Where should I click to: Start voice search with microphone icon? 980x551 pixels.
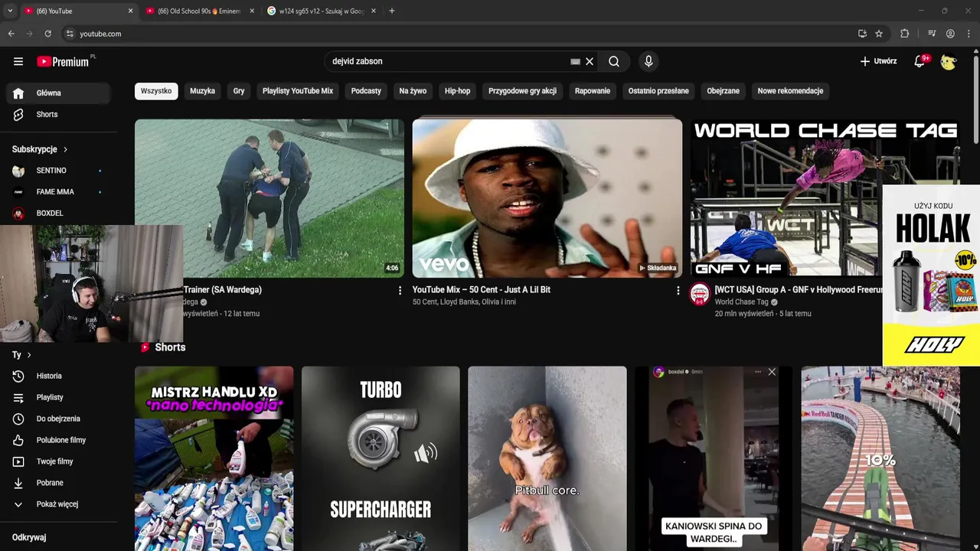coord(648,61)
